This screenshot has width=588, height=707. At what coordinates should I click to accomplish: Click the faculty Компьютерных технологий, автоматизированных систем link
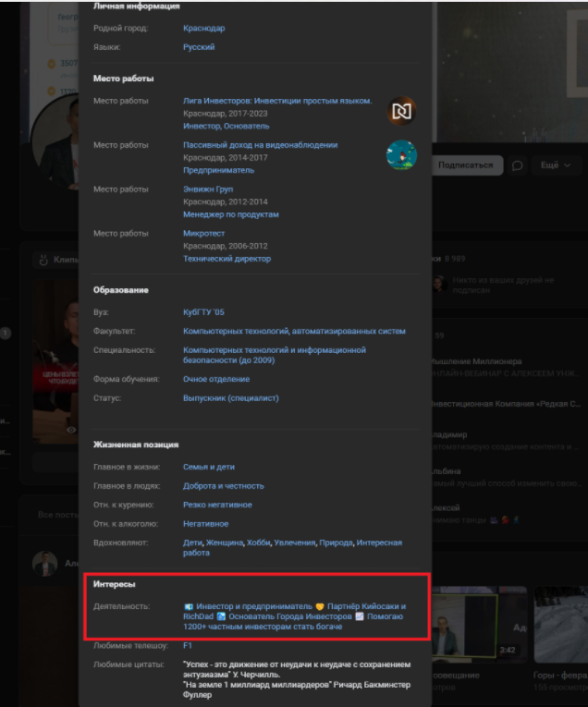294,331
